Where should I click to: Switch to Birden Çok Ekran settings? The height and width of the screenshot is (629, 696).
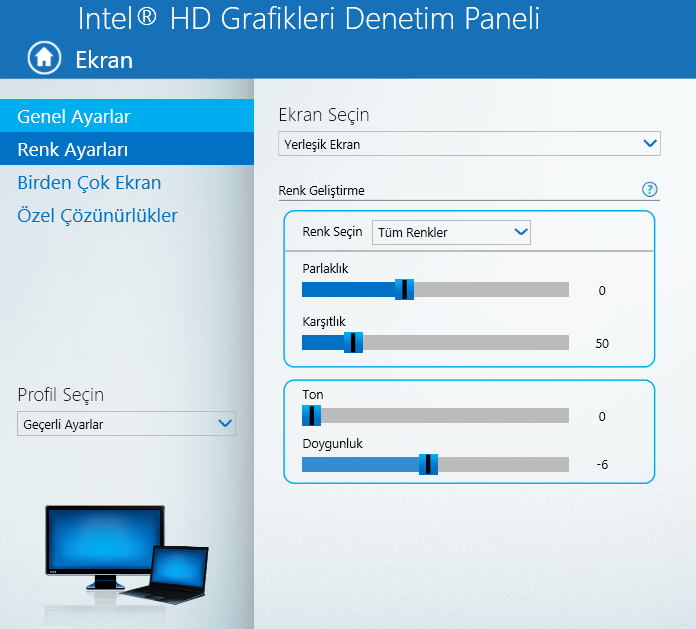[x=89, y=182]
